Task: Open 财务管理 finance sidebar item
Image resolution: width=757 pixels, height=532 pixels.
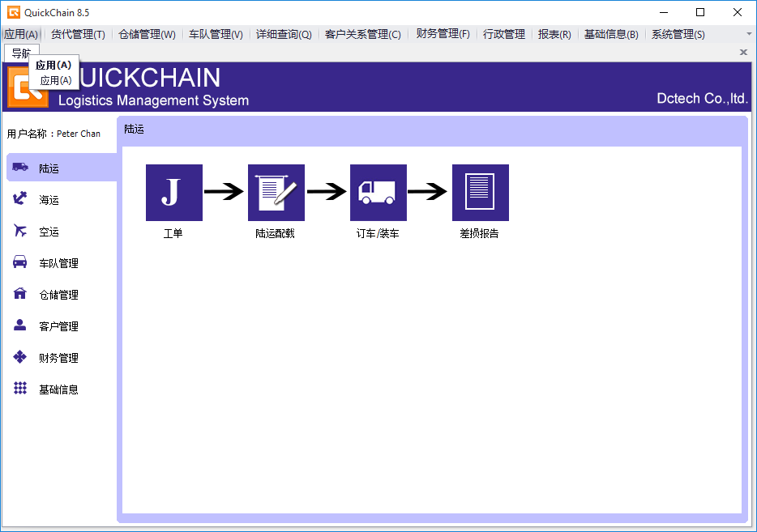Action: [58, 358]
